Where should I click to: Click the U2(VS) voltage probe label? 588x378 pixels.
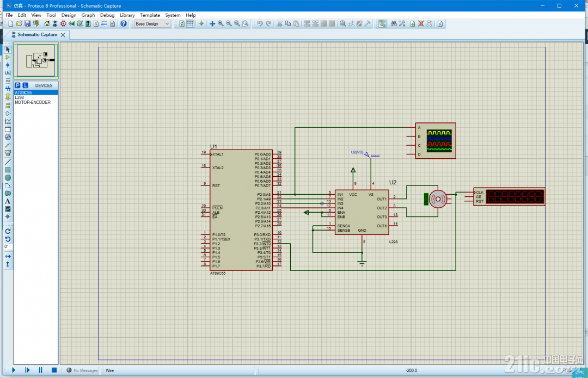(x=357, y=152)
